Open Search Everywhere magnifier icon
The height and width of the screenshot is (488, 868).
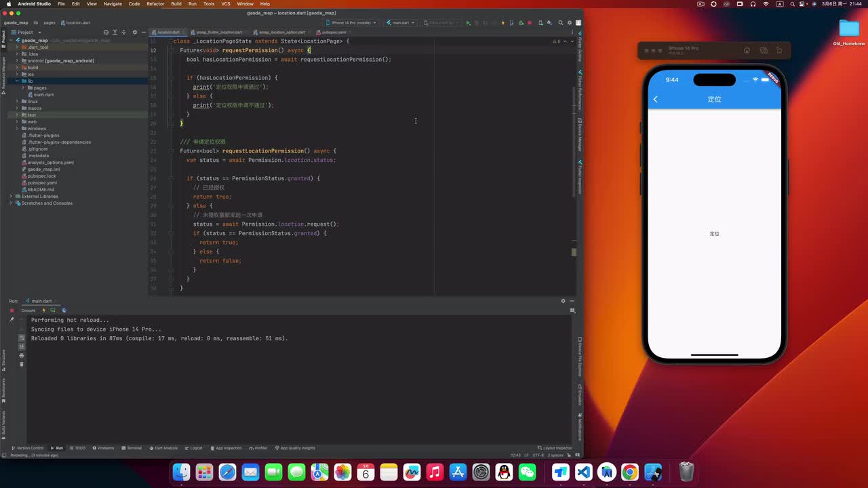[560, 23]
